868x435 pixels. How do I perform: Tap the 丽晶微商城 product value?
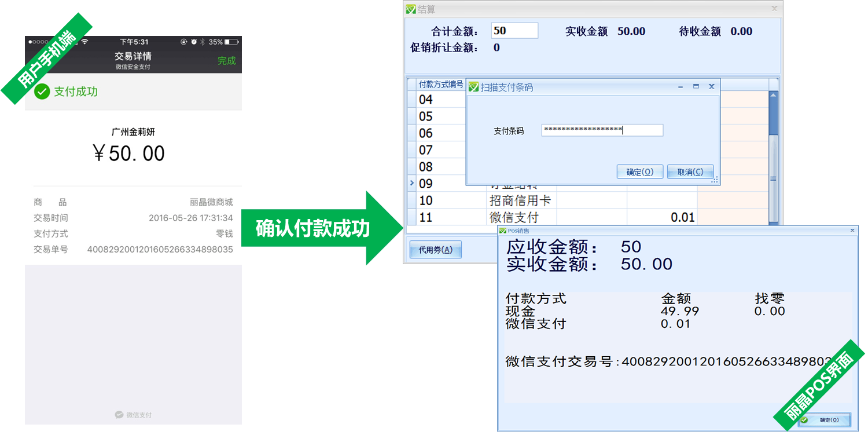point(211,202)
